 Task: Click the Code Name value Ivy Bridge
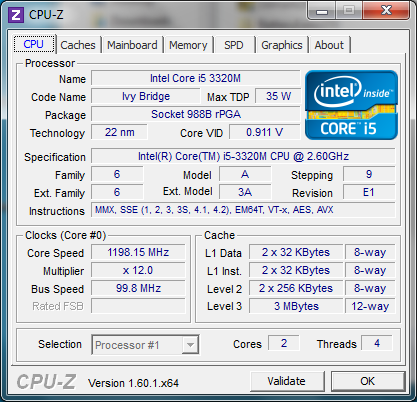146,96
